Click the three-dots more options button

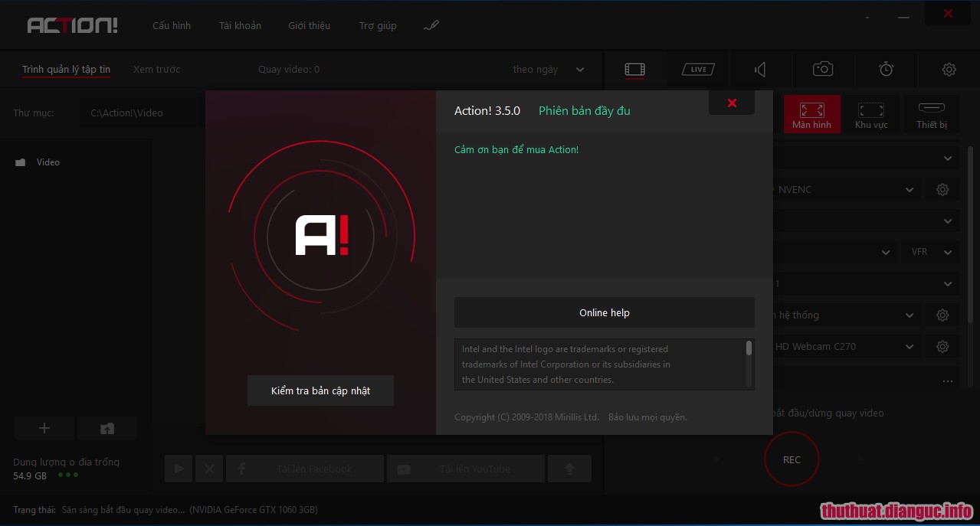[948, 381]
